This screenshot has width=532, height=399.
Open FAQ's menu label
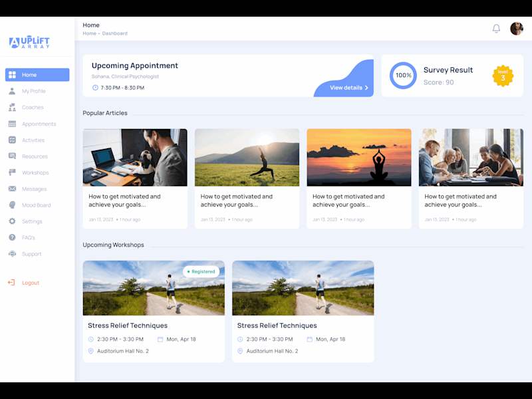[29, 237]
